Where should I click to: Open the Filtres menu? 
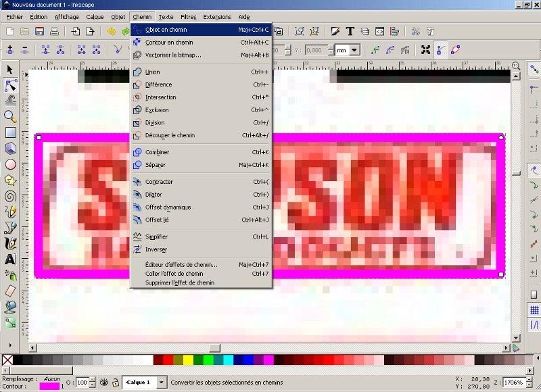pyautogui.click(x=189, y=17)
